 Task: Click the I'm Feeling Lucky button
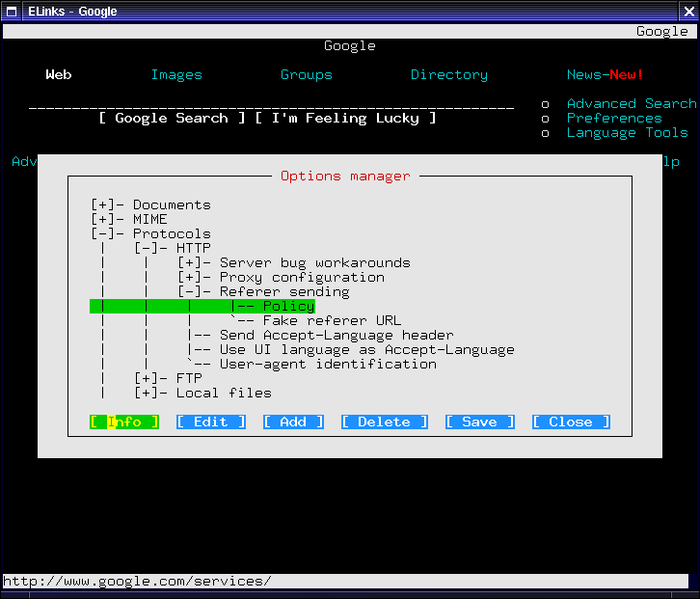[345, 119]
